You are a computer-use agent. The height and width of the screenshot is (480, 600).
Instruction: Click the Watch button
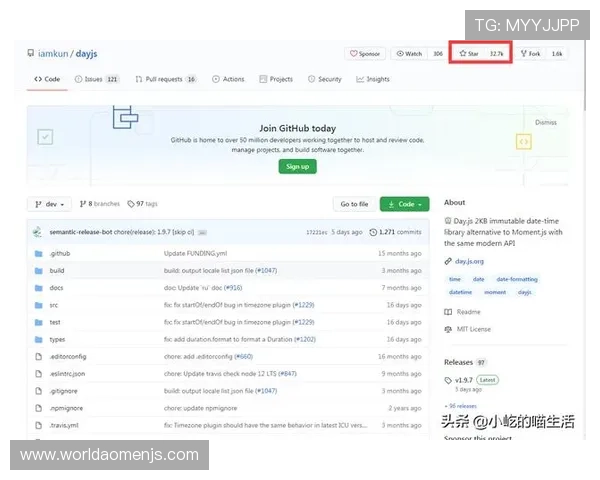(409, 54)
